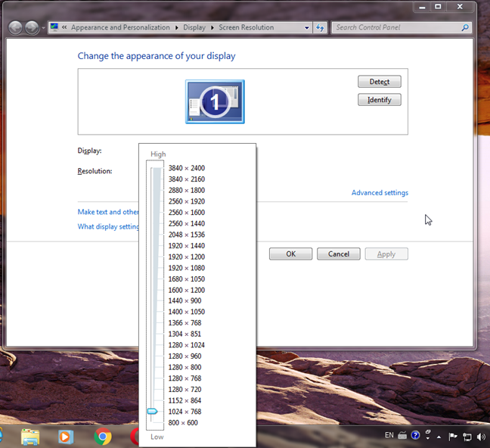This screenshot has width=490, height=448.
Task: Expand the double-chevron at start of address bar
Action: click(64, 27)
